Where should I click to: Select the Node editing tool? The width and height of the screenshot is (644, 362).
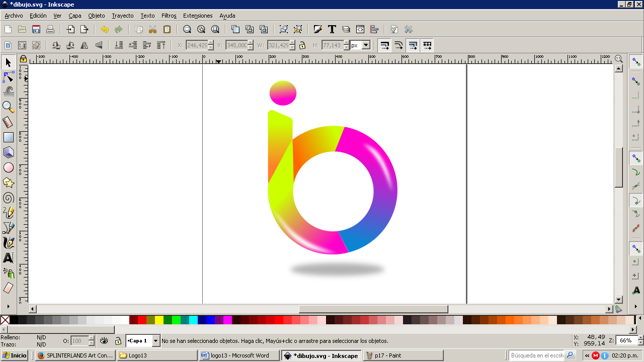coord(9,77)
